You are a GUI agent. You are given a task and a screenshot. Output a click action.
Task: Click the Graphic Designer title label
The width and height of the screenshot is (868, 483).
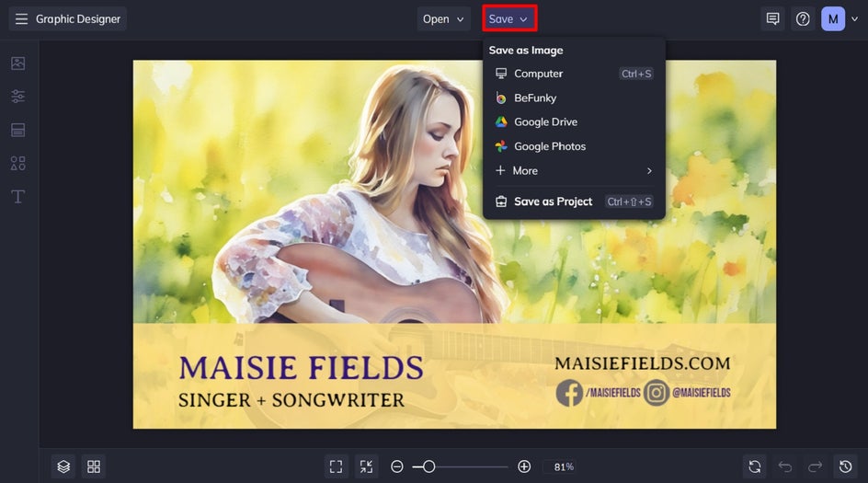coord(78,18)
